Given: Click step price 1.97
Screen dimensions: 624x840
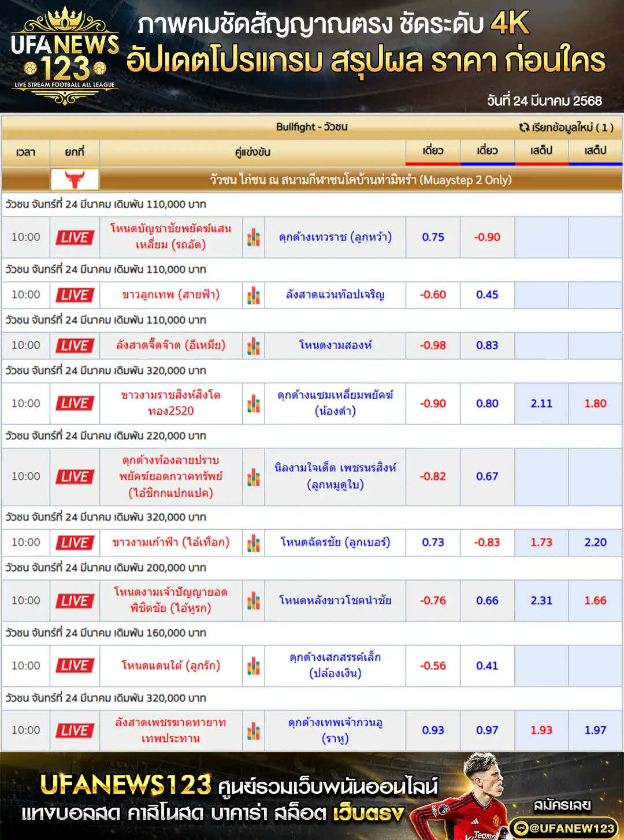Looking at the screenshot, I should pos(595,730).
